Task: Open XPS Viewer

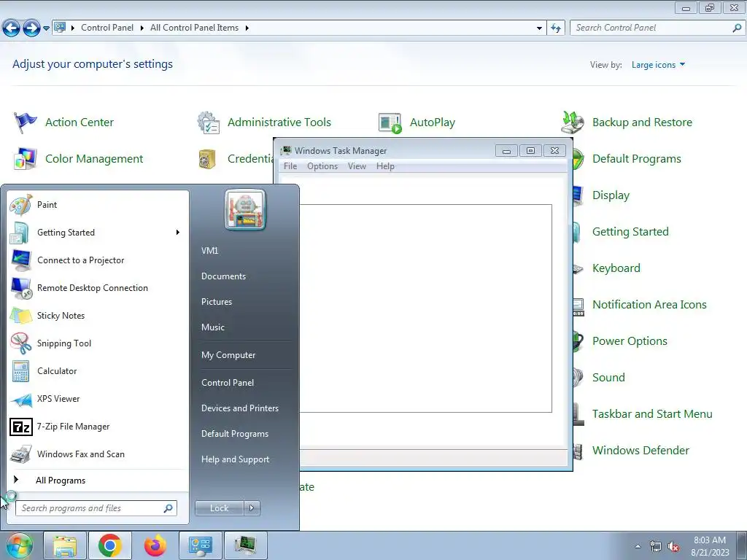Action: [x=58, y=399]
